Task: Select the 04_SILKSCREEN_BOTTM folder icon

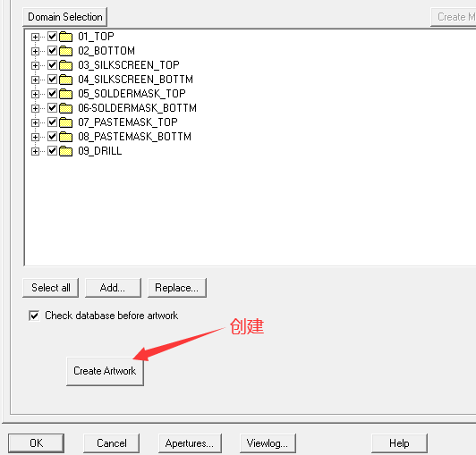Action: coord(66,80)
